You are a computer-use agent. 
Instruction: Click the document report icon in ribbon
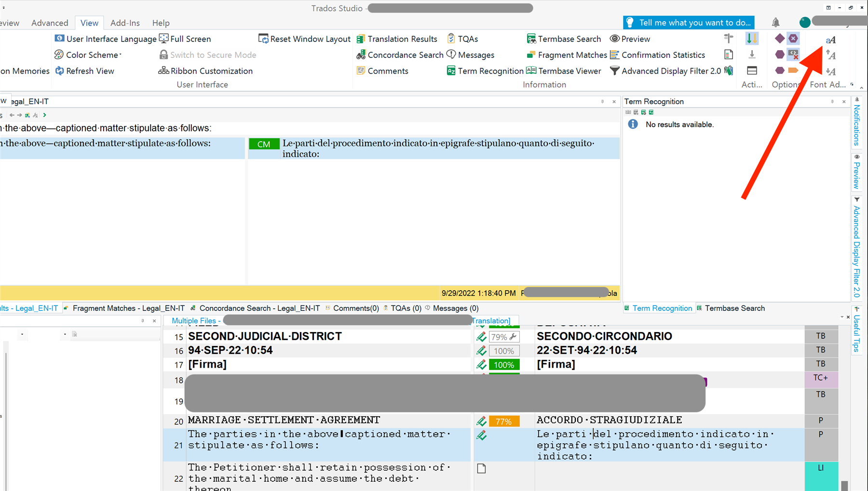[x=729, y=54]
